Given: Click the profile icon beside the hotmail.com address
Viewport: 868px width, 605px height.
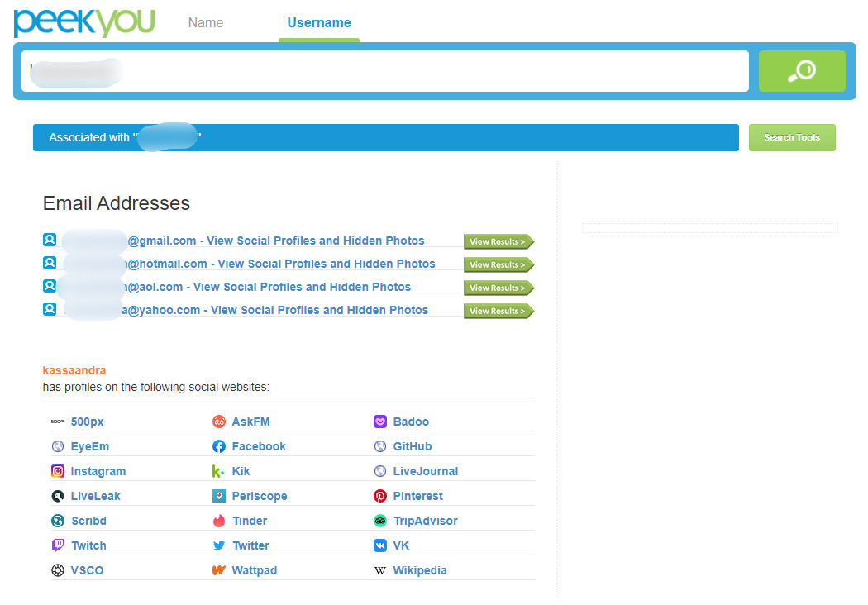Looking at the screenshot, I should pos(50,263).
